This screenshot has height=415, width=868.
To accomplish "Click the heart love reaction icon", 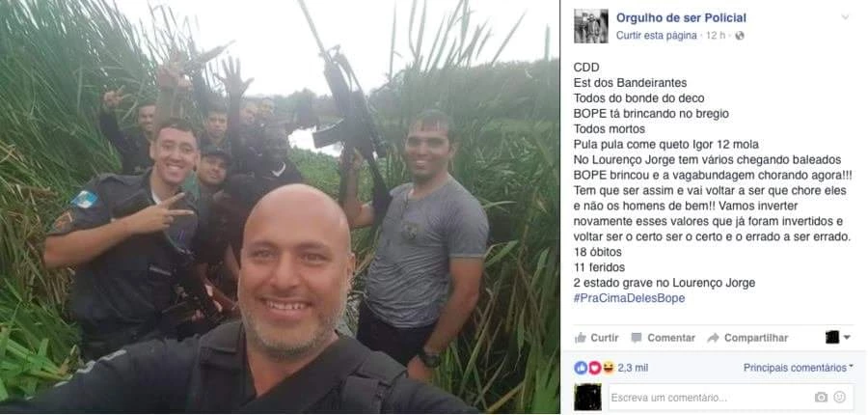I will (594, 368).
